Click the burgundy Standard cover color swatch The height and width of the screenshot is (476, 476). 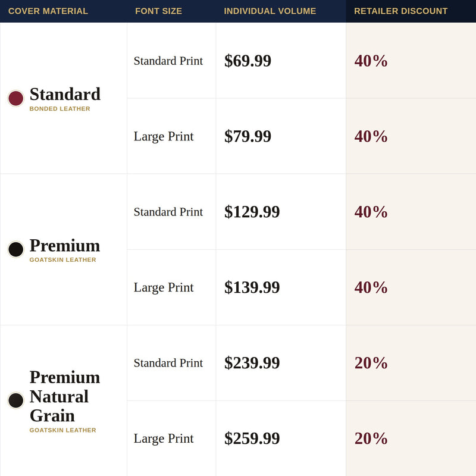16,98
